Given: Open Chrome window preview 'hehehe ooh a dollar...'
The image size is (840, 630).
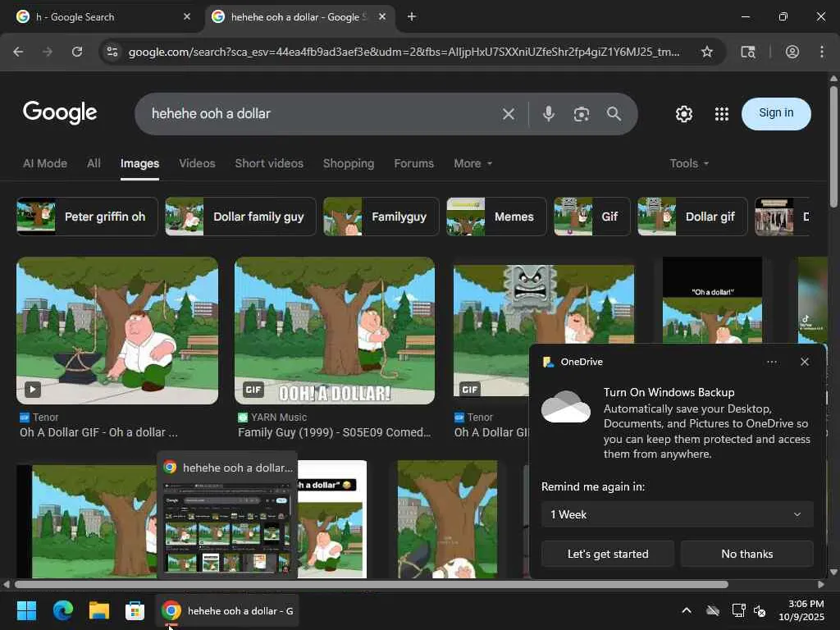Looking at the screenshot, I should [x=227, y=515].
